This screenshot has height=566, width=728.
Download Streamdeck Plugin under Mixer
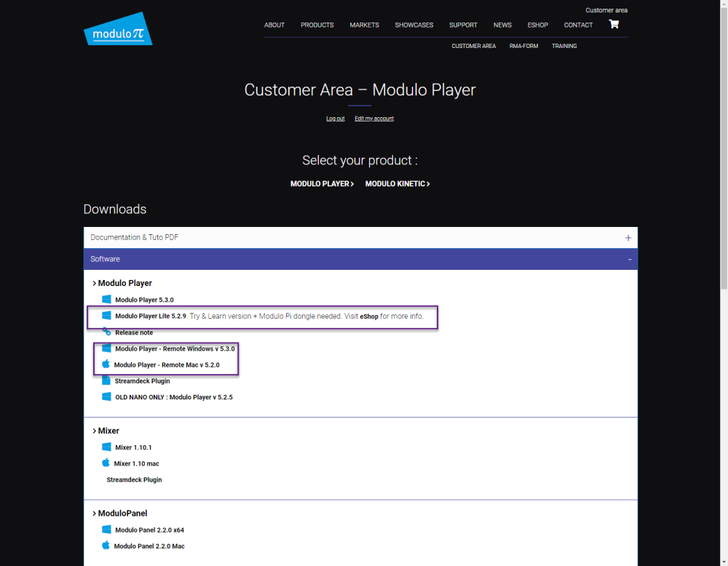point(134,479)
